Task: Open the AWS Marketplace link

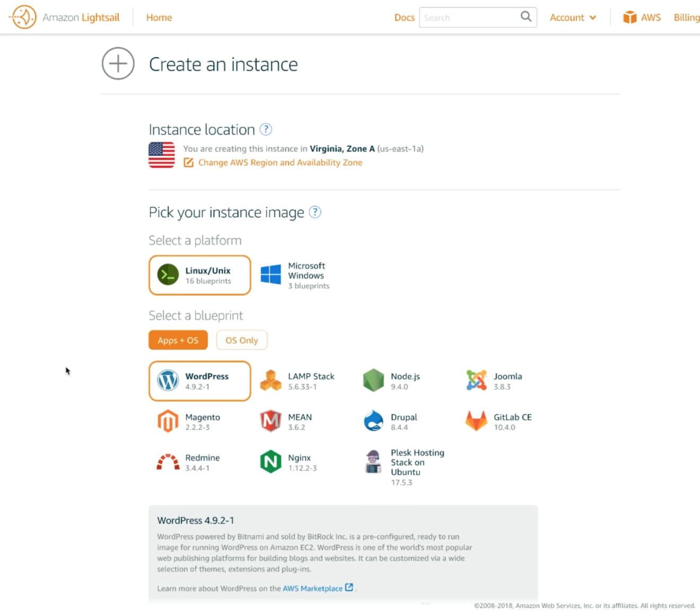Action: 312,588
